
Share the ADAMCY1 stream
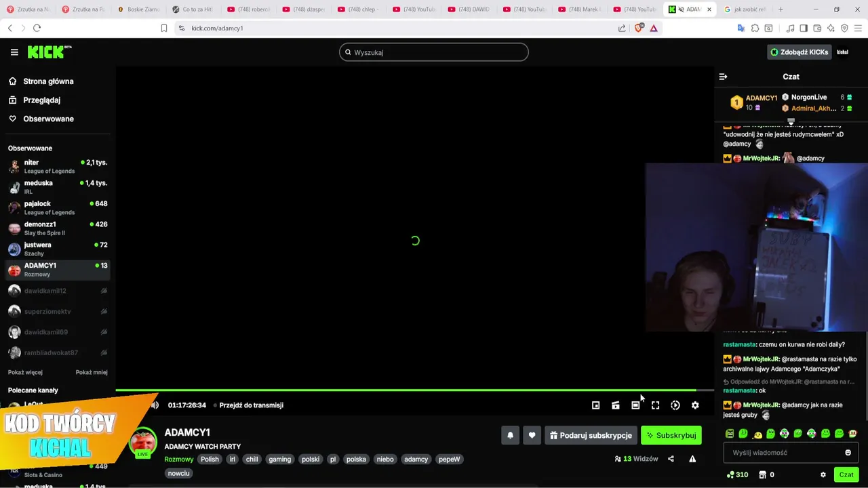(x=671, y=459)
